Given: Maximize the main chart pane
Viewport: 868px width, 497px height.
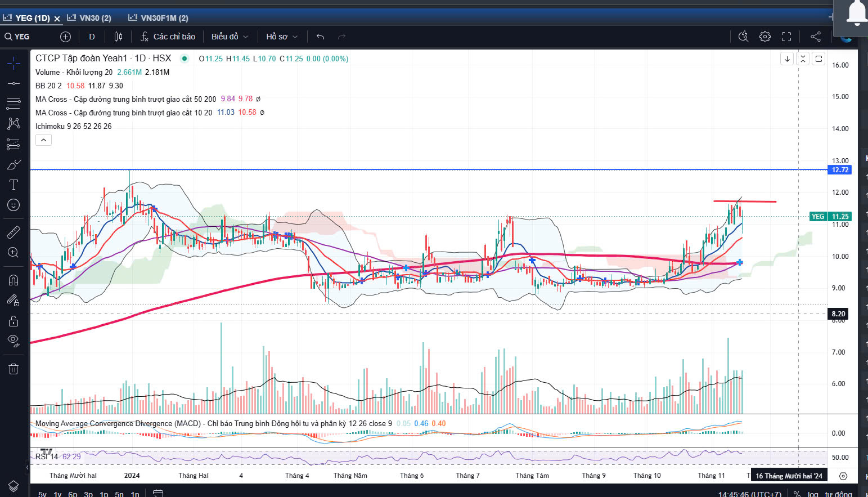Looking at the screenshot, I should tap(818, 59).
